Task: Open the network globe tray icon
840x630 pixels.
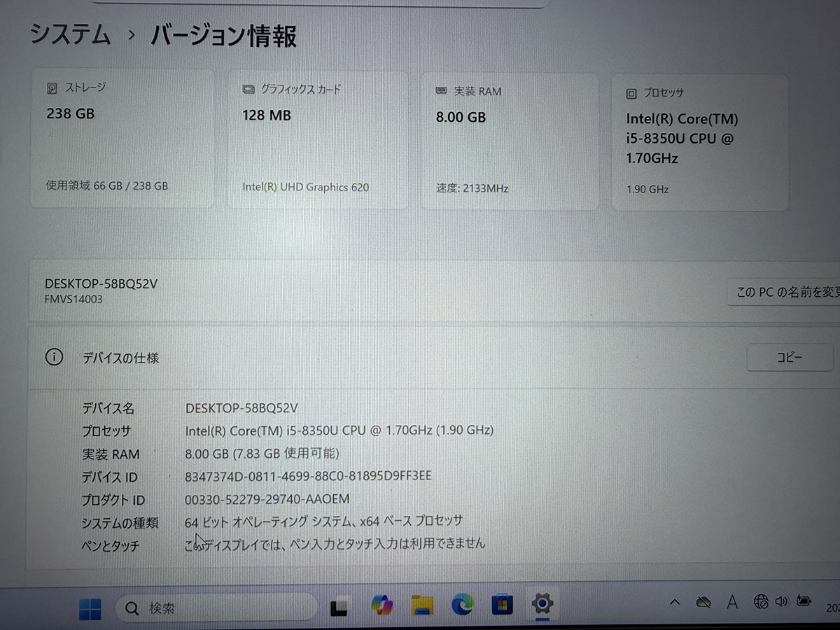Action: 761,601
